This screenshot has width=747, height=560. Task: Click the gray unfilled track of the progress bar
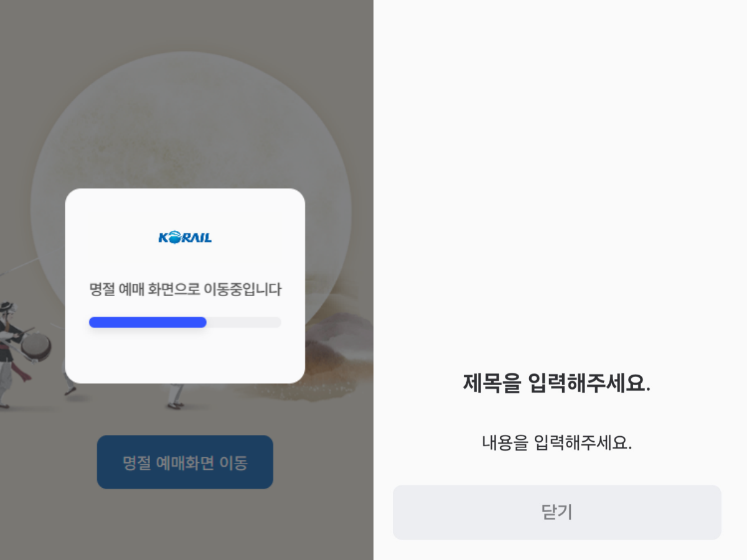249,322
